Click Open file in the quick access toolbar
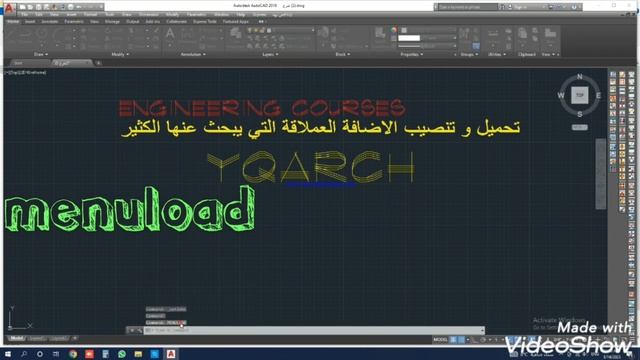Screen dimensions: 640x360 point(30,7)
